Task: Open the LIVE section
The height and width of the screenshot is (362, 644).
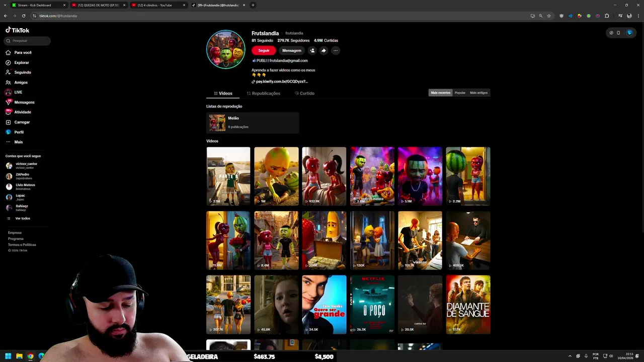Action: pos(14,93)
